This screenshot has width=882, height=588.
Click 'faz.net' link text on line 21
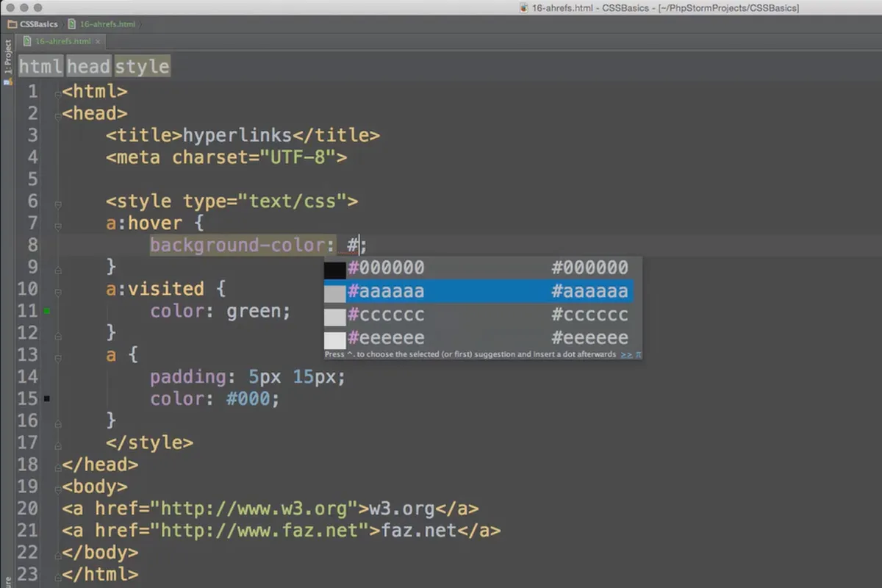(418, 530)
